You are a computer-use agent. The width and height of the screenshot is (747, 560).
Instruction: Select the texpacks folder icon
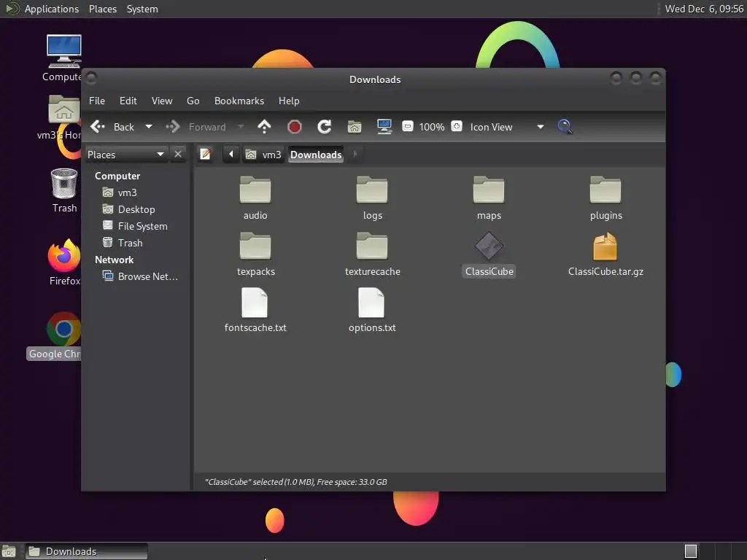255,246
